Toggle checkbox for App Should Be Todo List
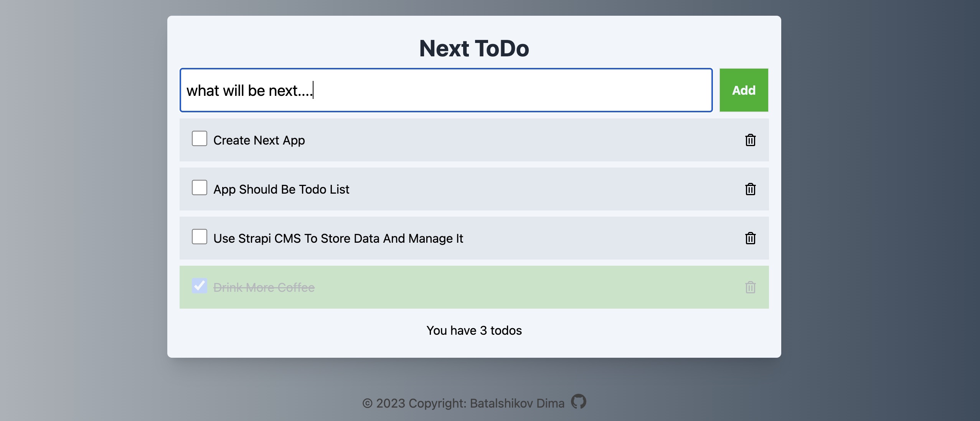Screen dimensions: 980x421 [200, 189]
